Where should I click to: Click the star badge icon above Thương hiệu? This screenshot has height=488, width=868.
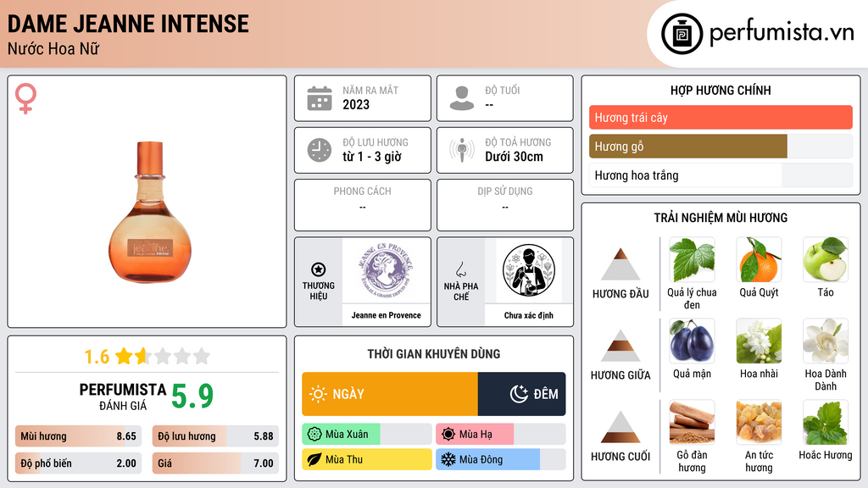point(319,269)
